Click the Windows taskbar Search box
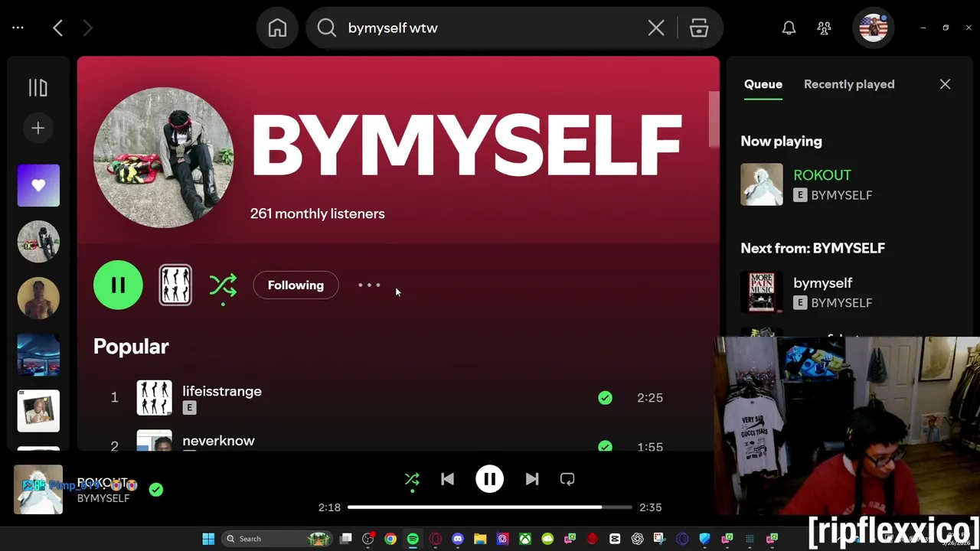Image resolution: width=980 pixels, height=551 pixels. coord(276,539)
